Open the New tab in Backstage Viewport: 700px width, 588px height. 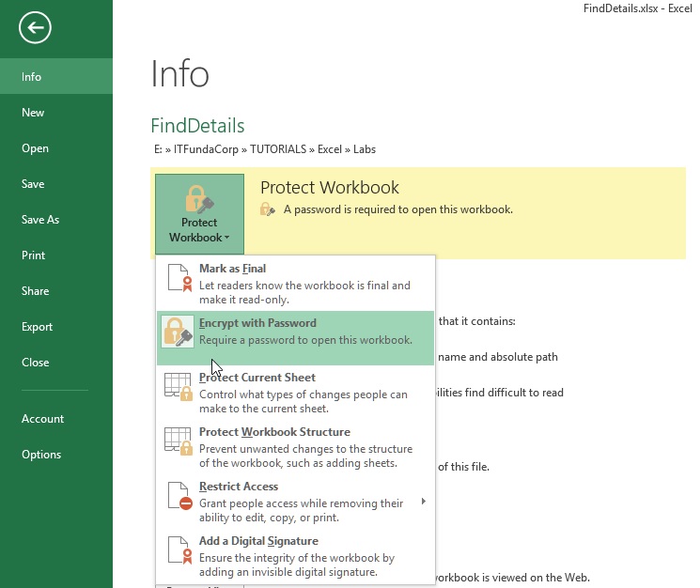[x=56, y=113]
